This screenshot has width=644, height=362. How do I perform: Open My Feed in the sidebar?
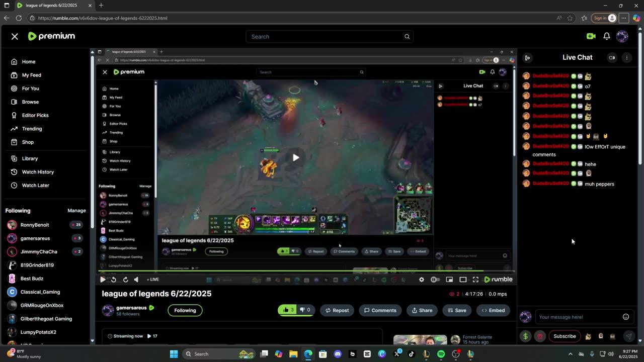pyautogui.click(x=32, y=75)
